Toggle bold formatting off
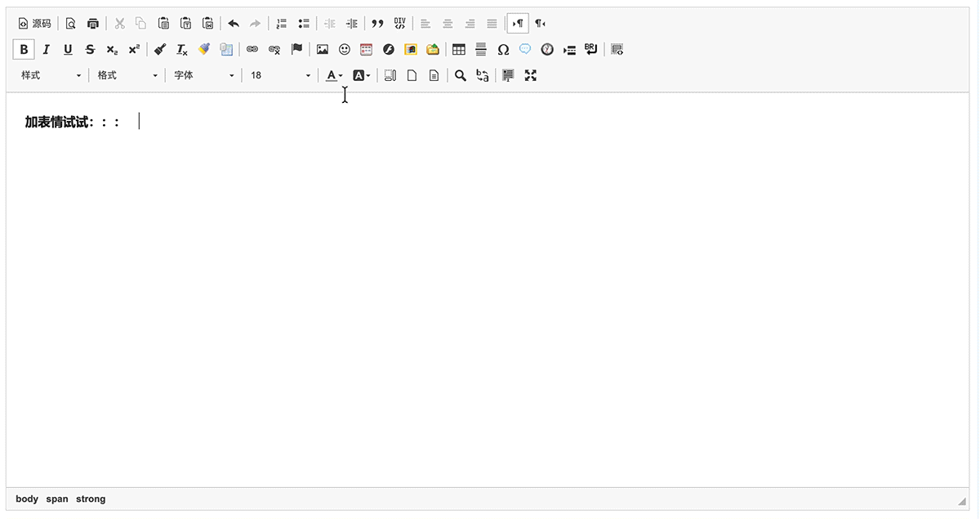 point(24,50)
